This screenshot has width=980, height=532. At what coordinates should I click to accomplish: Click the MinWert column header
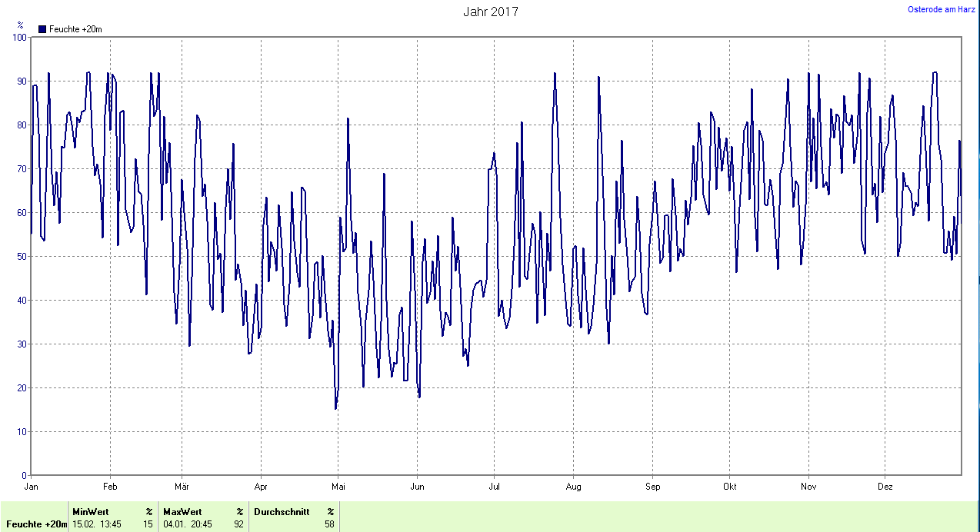(x=89, y=511)
